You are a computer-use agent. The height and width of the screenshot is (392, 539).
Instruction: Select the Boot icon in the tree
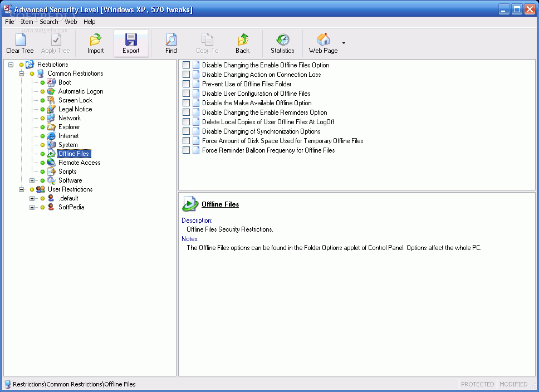[51, 82]
